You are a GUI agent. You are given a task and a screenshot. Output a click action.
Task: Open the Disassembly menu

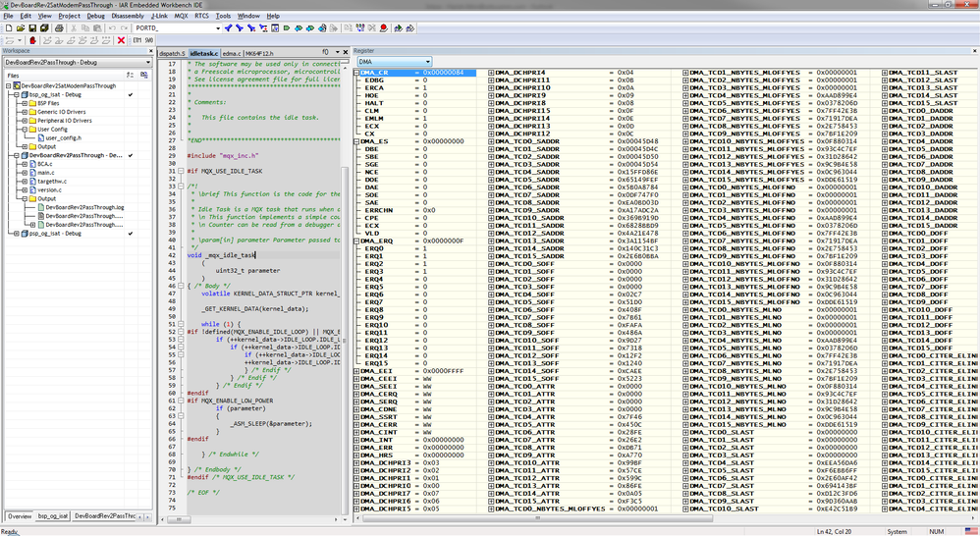127,17
